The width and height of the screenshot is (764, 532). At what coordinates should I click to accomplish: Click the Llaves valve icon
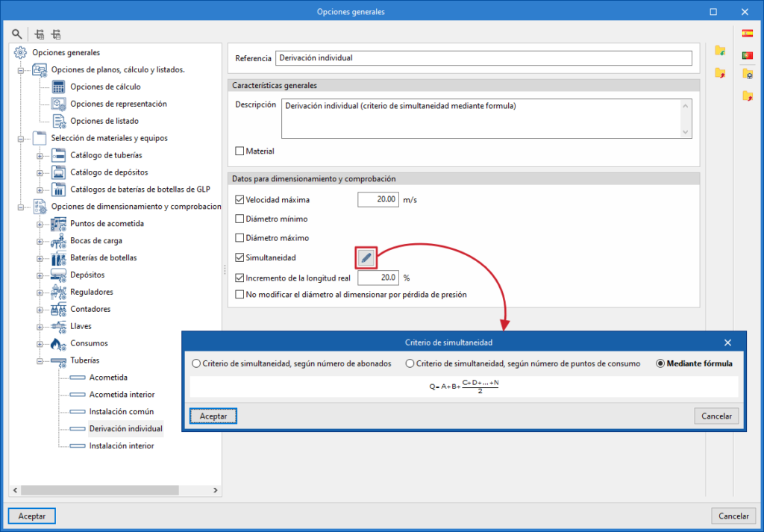58,326
